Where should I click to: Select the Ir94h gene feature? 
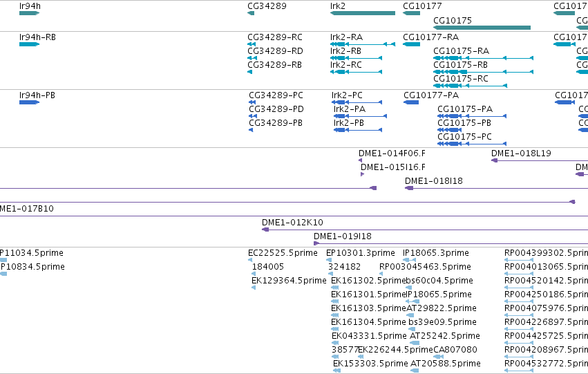point(29,13)
